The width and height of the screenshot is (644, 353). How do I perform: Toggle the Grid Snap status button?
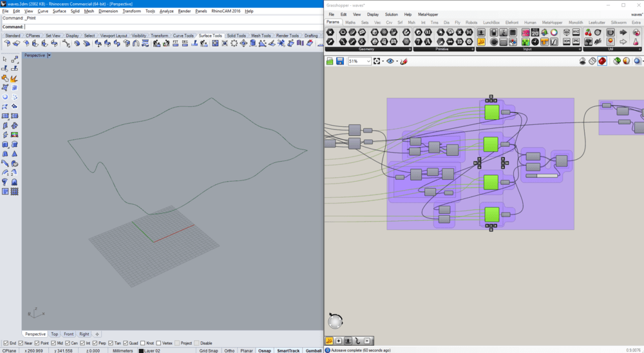(x=209, y=350)
